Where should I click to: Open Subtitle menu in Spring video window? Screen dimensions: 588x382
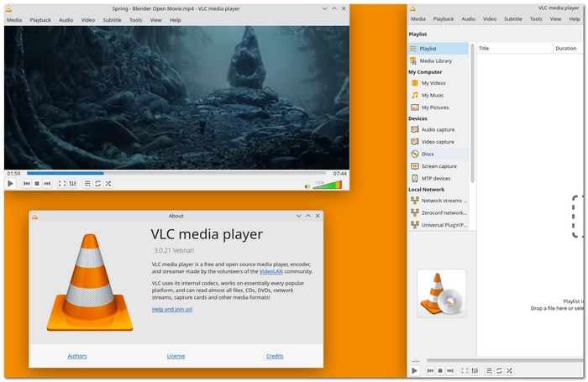112,20
